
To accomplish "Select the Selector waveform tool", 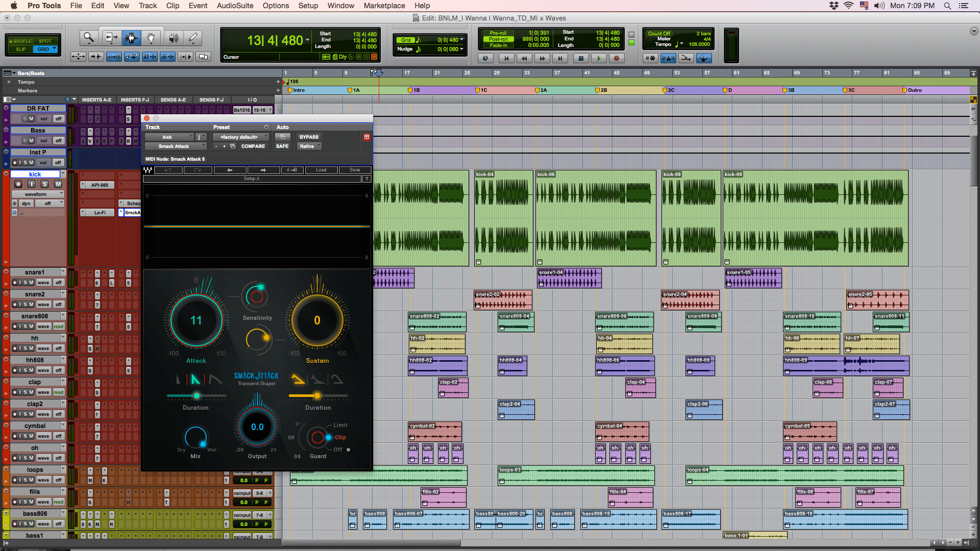I will coord(131,38).
